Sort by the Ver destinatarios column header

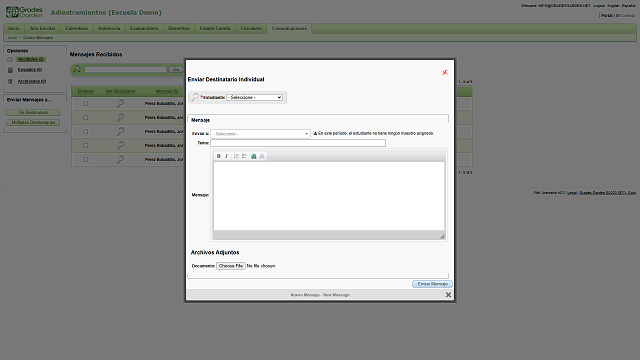coord(120,91)
